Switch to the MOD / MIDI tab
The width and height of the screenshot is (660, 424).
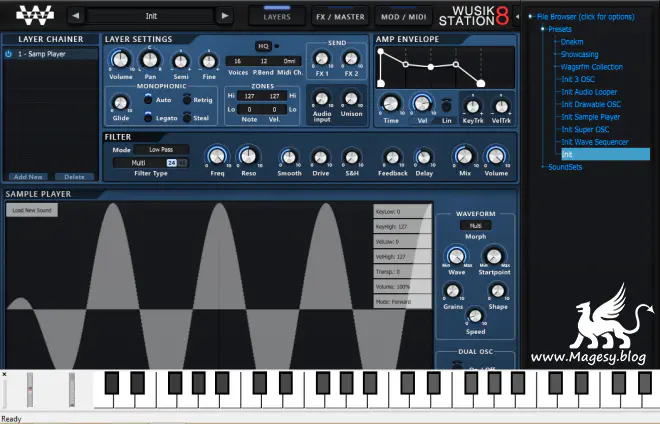click(403, 16)
